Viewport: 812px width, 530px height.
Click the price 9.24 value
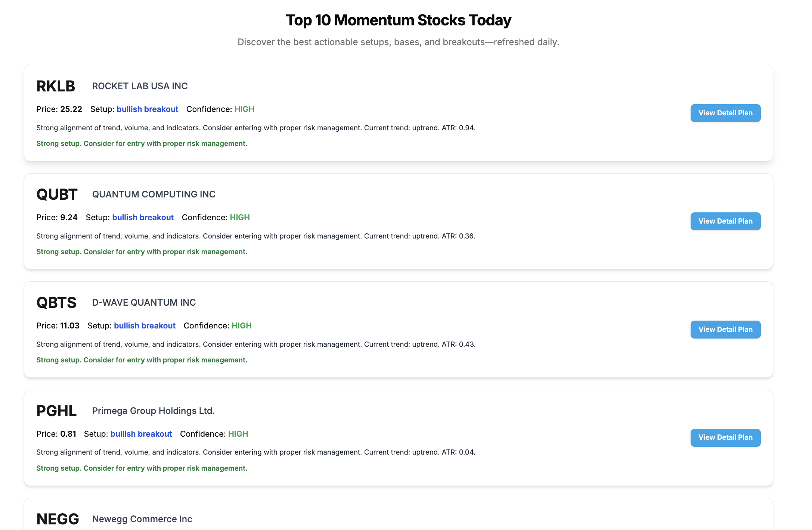69,218
